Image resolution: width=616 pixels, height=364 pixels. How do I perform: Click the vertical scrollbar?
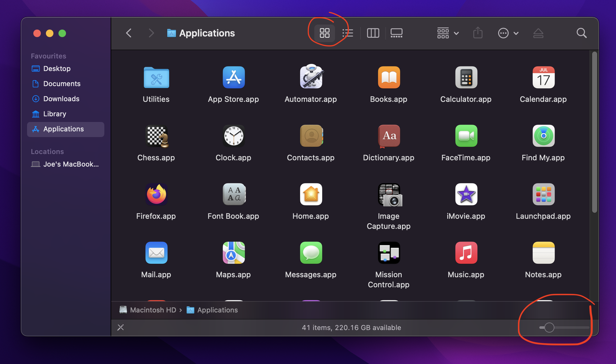(x=594, y=132)
